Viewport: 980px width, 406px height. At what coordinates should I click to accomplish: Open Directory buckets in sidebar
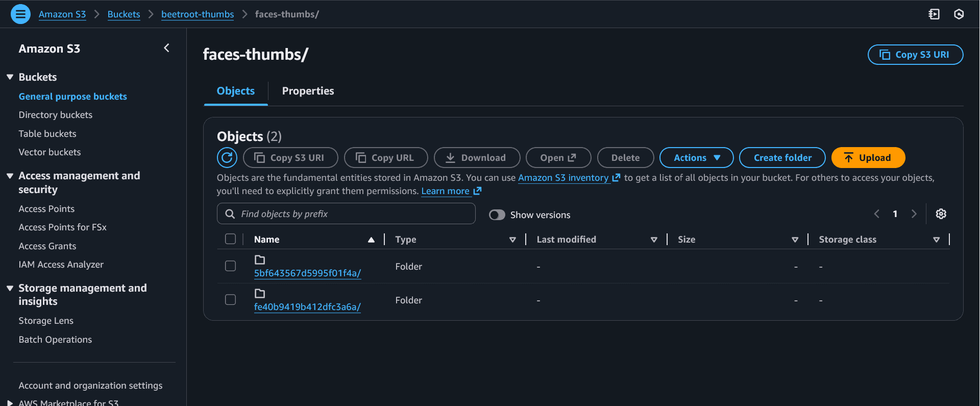click(x=56, y=115)
